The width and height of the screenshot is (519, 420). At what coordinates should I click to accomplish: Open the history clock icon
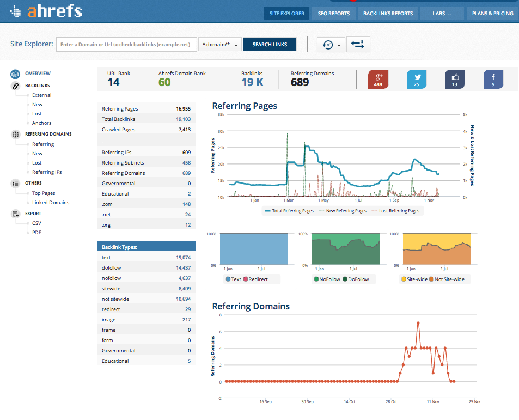click(x=328, y=45)
